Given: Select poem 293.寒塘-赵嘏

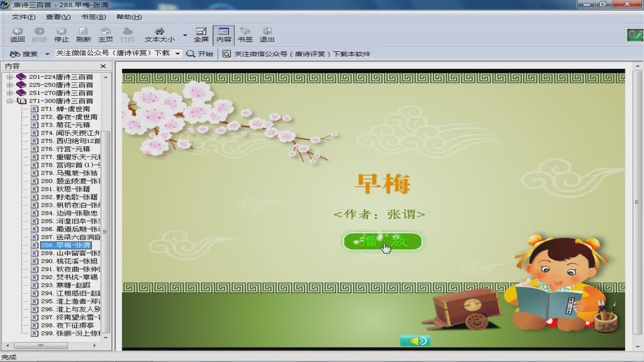Looking at the screenshot, I should click(x=65, y=286).
